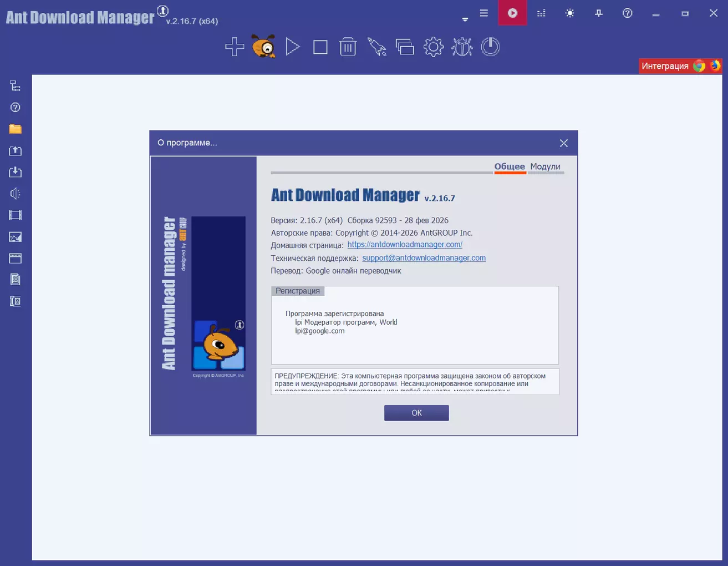Open the hamburger main menu
This screenshot has height=566, width=728.
tap(483, 13)
